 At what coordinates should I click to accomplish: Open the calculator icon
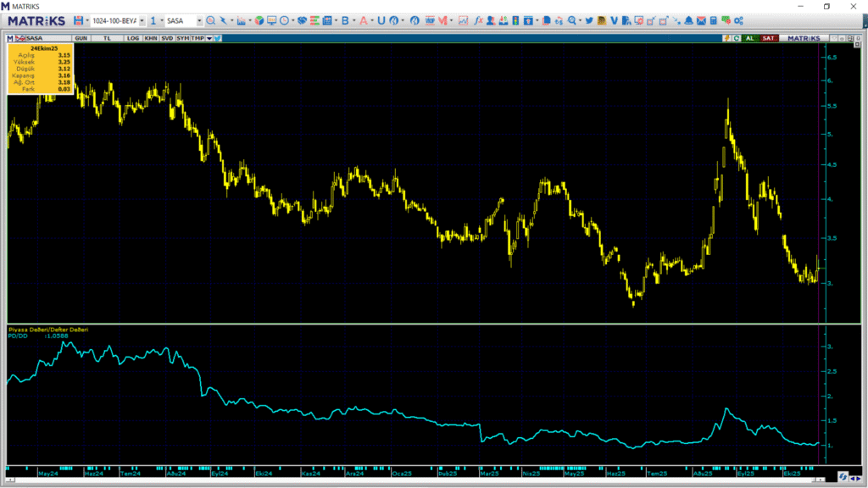(x=714, y=20)
